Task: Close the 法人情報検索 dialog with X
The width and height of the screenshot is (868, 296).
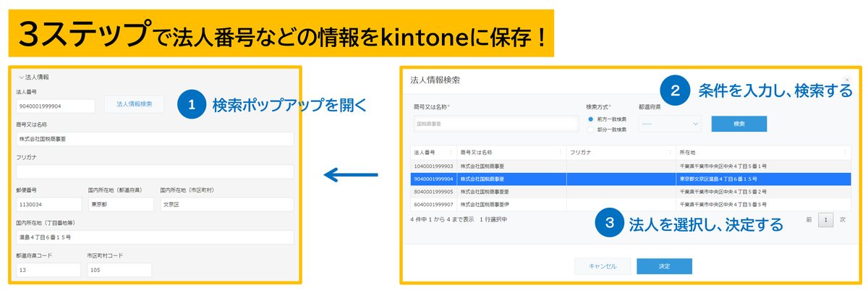Action: 847,80
